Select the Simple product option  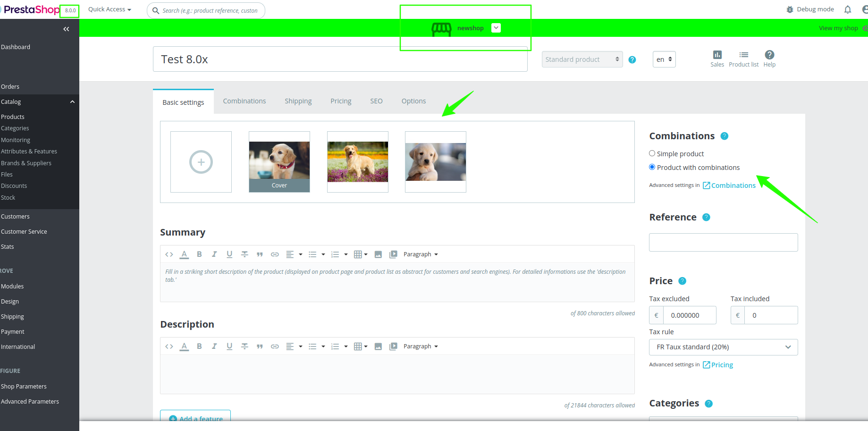[x=652, y=153]
